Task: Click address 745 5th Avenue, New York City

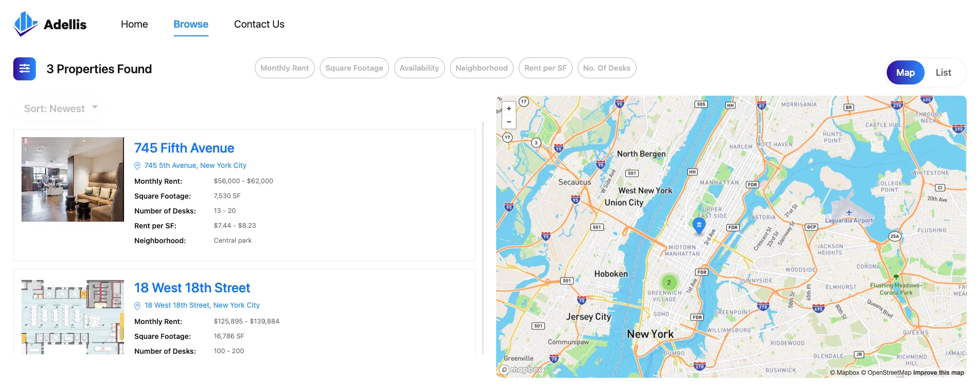Action: point(195,165)
